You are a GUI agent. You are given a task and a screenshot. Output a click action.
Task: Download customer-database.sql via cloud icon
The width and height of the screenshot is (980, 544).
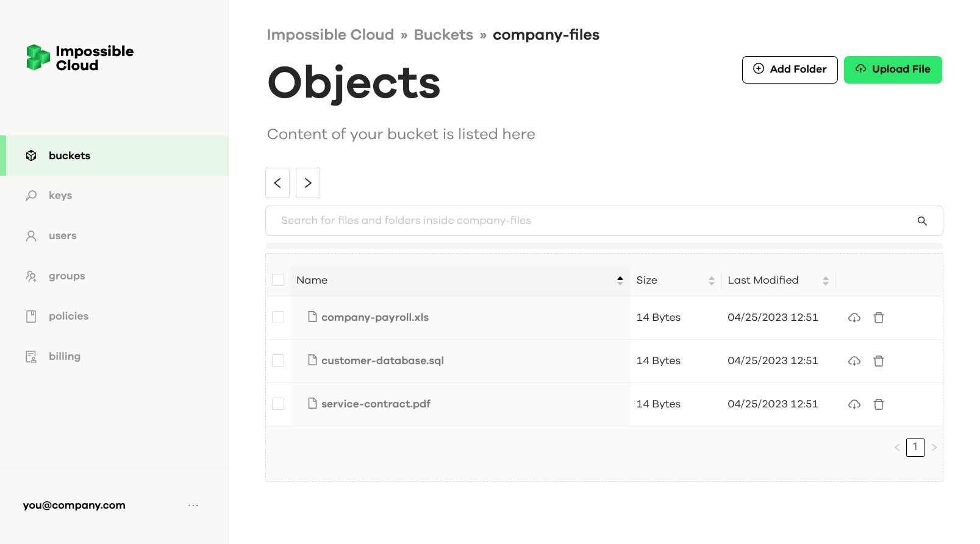854,361
